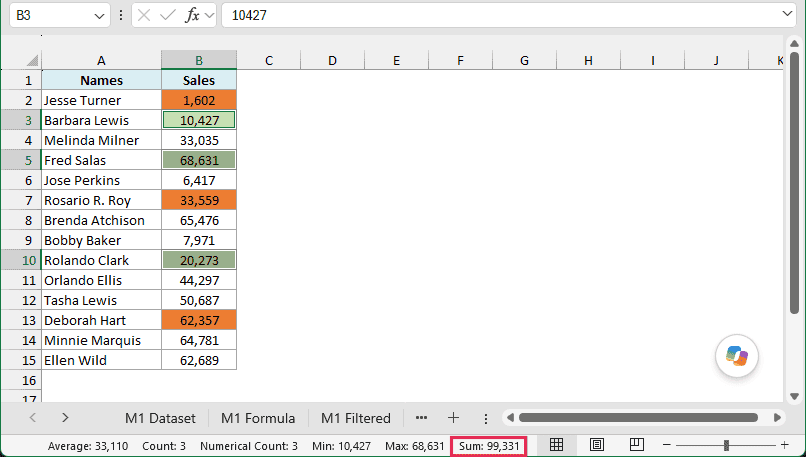Select row 15 header
806x457 pixels.
[22, 360]
